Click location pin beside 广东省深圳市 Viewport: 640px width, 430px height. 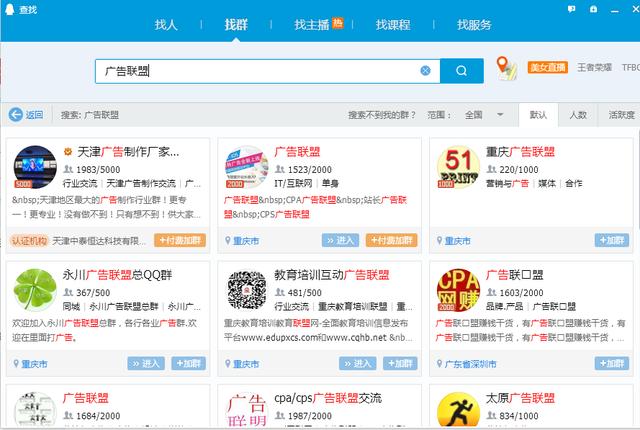(440, 364)
